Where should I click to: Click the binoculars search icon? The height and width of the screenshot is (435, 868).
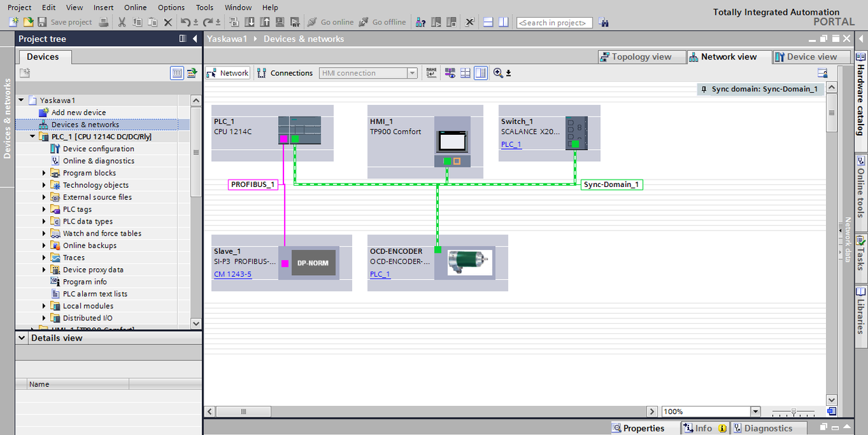click(x=603, y=22)
